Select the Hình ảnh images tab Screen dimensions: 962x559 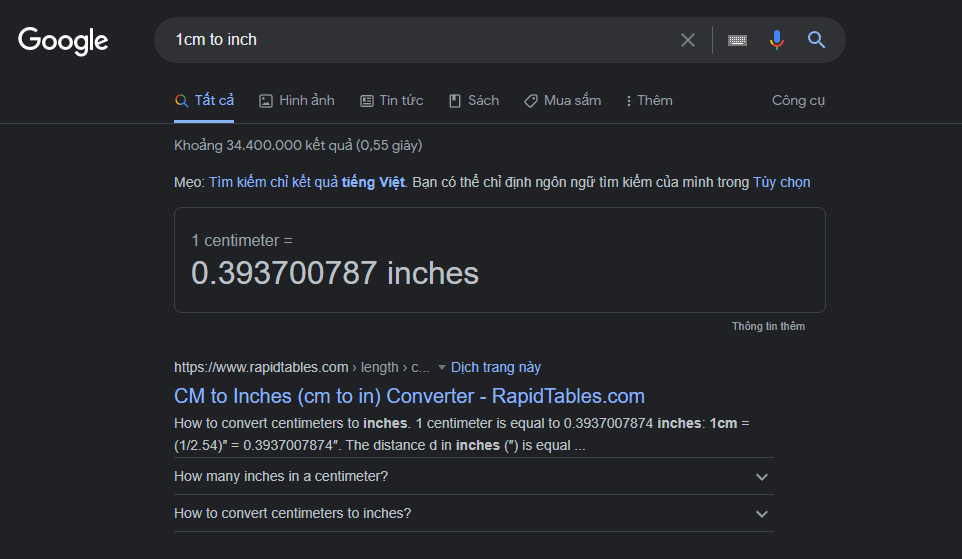pyautogui.click(x=297, y=100)
